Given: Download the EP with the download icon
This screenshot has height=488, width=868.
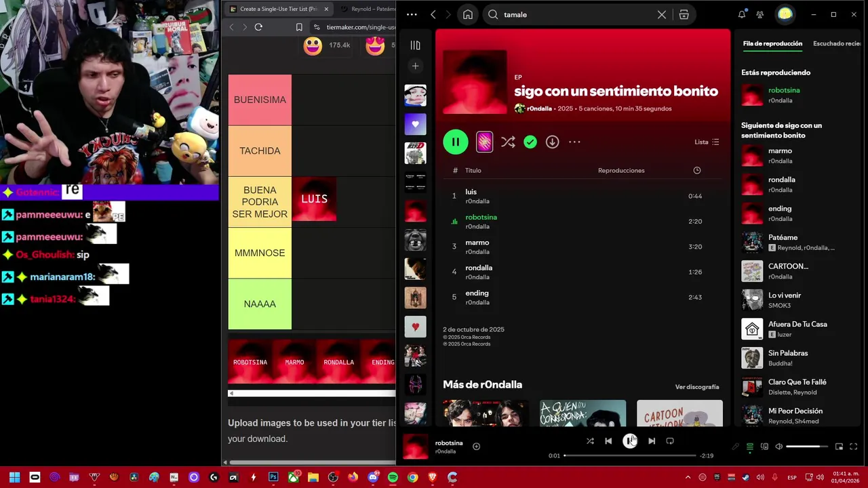Looking at the screenshot, I should [553, 142].
